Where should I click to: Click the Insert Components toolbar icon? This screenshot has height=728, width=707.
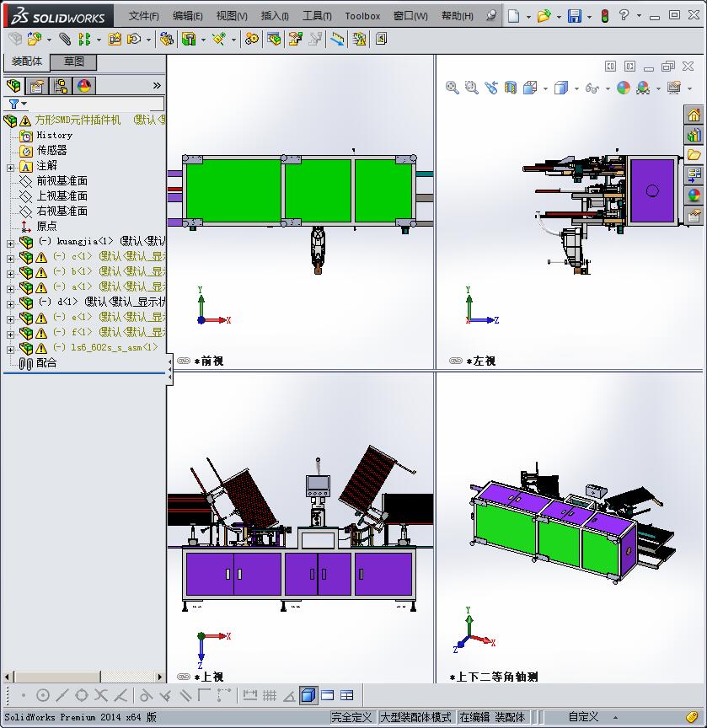(35, 39)
